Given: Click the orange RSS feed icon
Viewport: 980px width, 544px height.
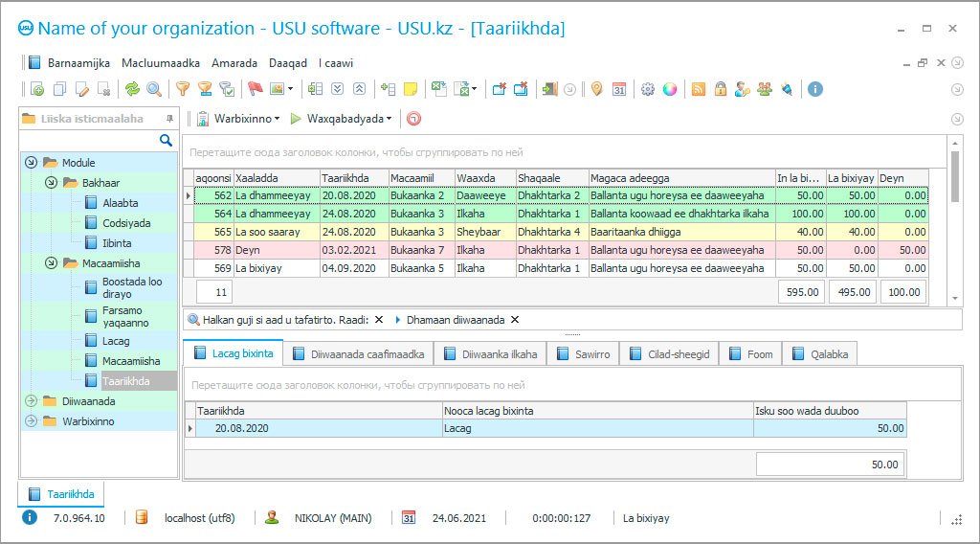Looking at the screenshot, I should pos(699,89).
